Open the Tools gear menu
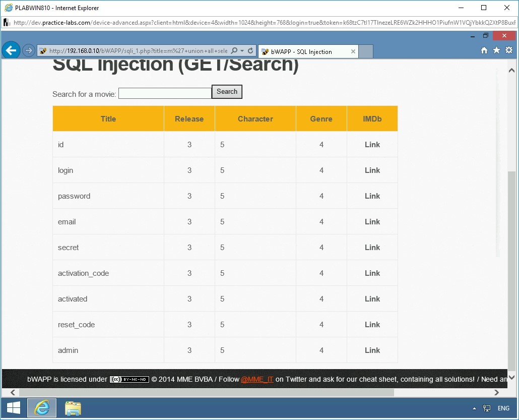The width and height of the screenshot is (519, 420). pyautogui.click(x=509, y=50)
